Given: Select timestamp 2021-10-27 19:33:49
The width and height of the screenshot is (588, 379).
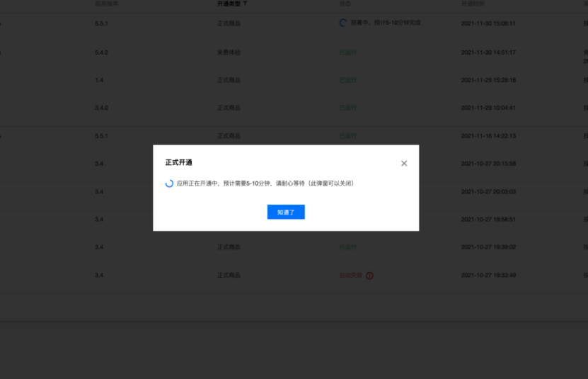Looking at the screenshot, I should coord(488,276).
